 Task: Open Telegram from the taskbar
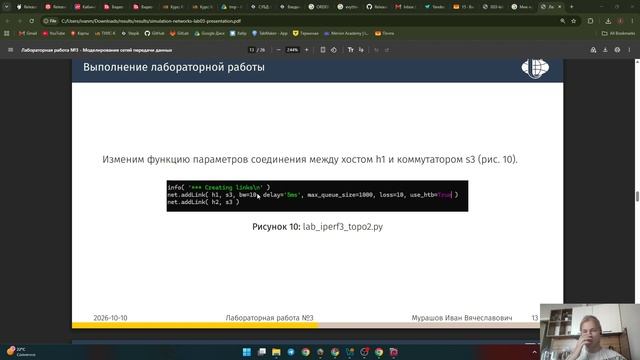coord(291,352)
